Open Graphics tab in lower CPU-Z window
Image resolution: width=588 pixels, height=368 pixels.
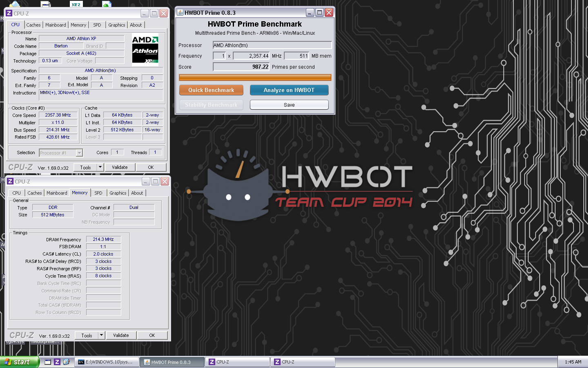click(x=118, y=193)
